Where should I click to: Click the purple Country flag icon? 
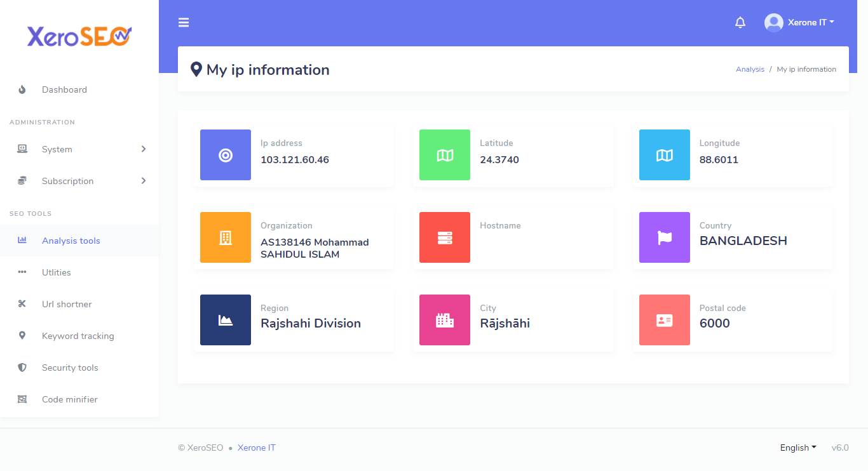pos(665,237)
